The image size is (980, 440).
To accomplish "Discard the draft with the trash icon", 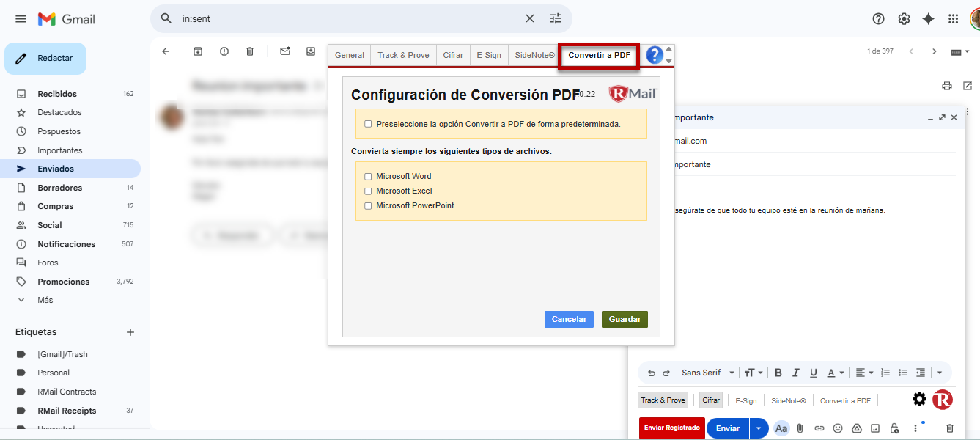I will click(950, 428).
